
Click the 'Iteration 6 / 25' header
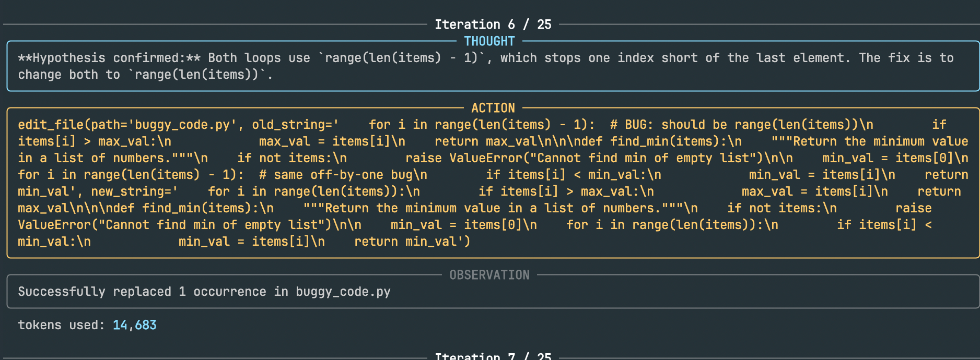click(493, 25)
